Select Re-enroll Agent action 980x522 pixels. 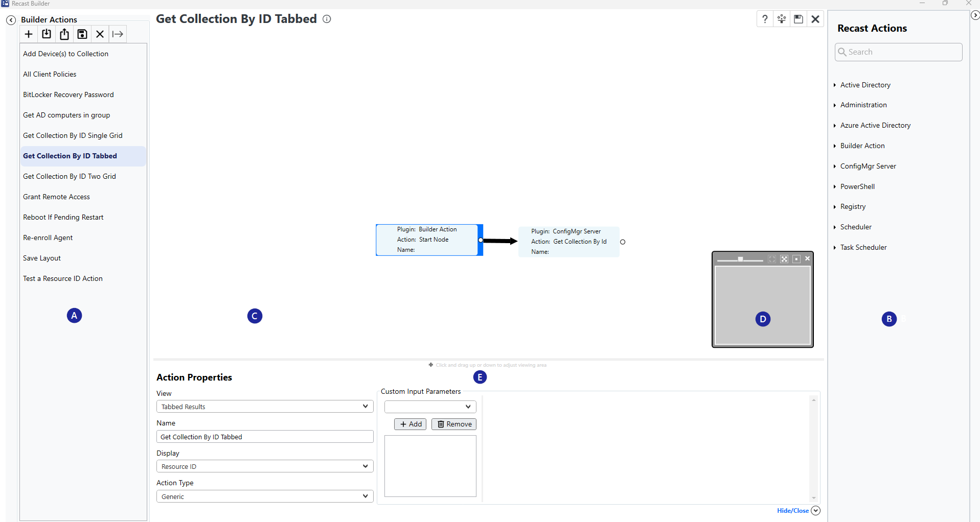tap(83, 238)
